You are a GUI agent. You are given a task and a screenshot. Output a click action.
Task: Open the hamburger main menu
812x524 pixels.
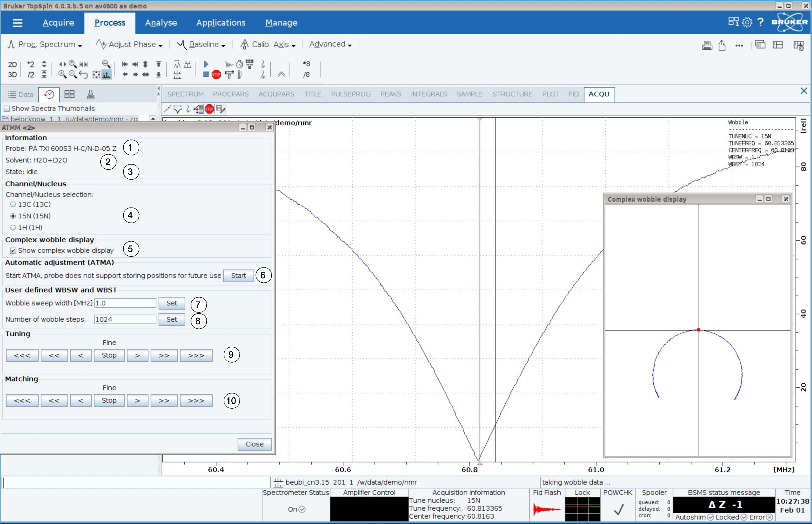[17, 23]
